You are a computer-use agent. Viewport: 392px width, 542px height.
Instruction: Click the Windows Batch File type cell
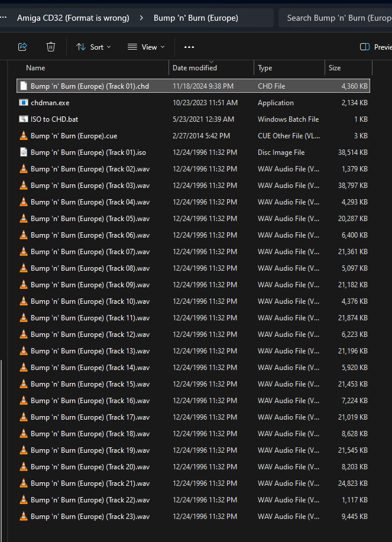[289, 119]
